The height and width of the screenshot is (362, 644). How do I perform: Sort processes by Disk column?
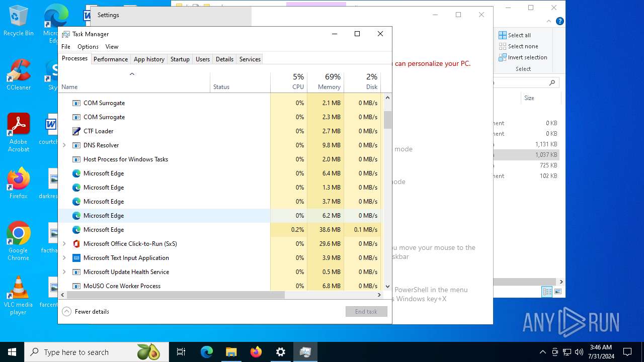click(362, 82)
